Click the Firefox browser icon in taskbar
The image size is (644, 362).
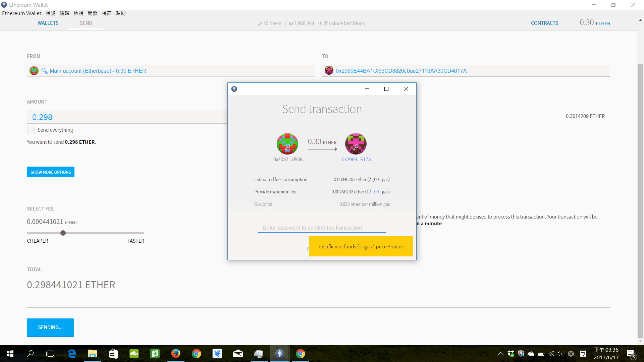[x=176, y=353]
